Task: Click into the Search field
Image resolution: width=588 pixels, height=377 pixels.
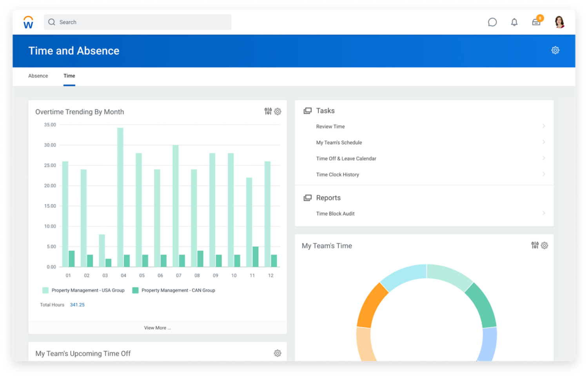Action: pyautogui.click(x=141, y=22)
